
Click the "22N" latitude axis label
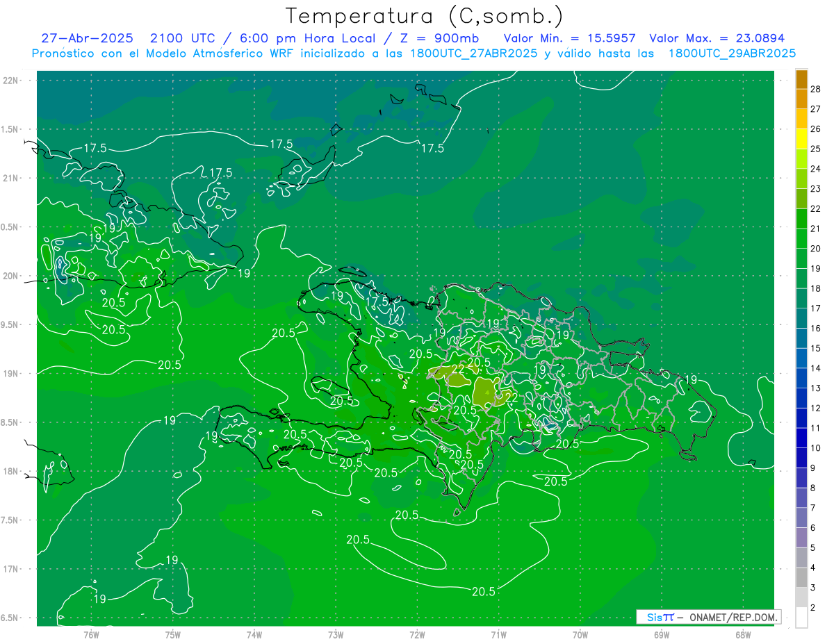point(11,81)
